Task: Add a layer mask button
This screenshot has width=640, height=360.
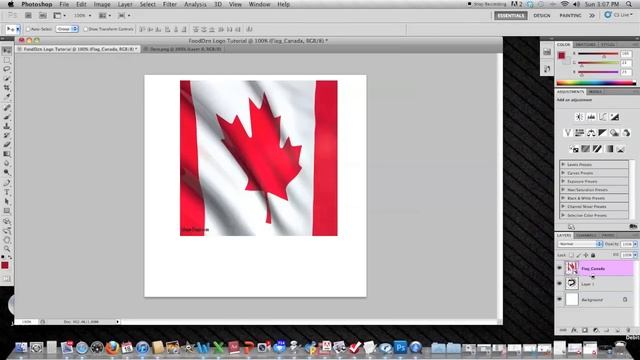Action: [584, 330]
